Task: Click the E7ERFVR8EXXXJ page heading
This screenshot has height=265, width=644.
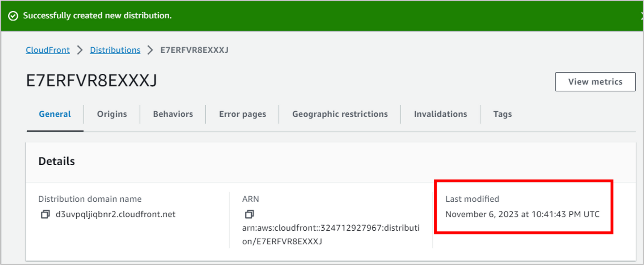Action: [x=91, y=80]
